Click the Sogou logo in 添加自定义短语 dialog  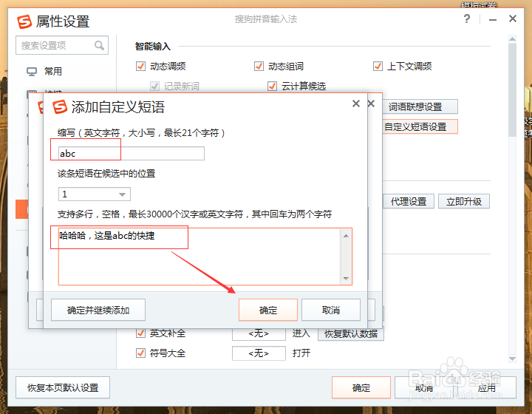[60, 107]
